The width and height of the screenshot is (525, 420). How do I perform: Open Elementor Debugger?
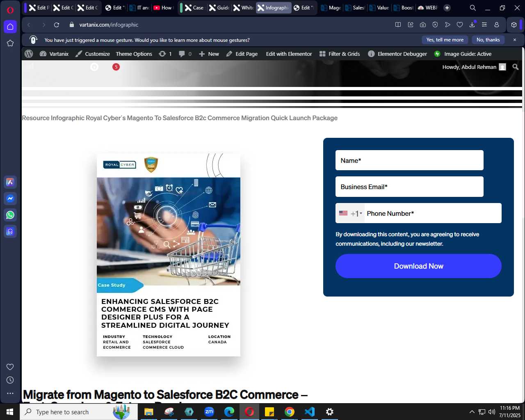[x=397, y=54]
